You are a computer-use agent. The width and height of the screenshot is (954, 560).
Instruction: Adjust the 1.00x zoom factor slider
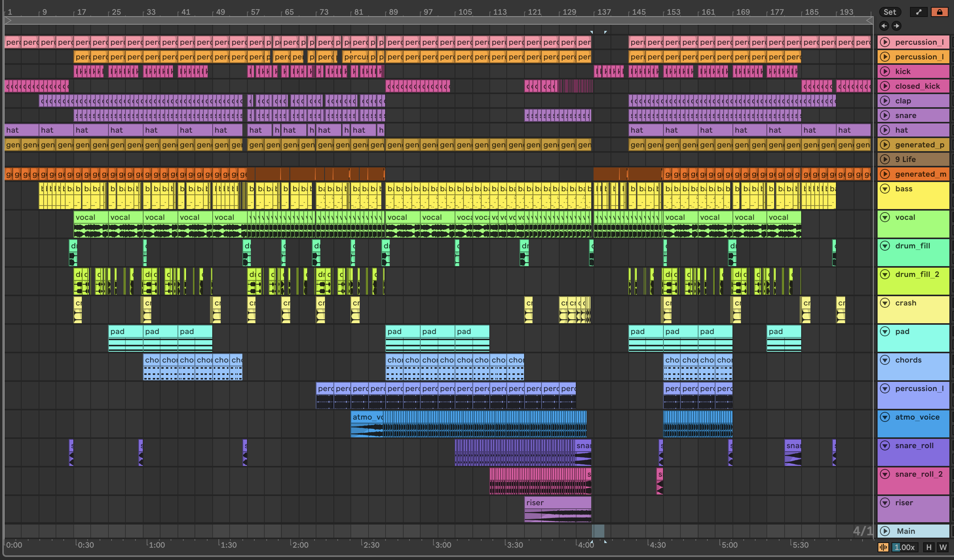click(x=904, y=547)
